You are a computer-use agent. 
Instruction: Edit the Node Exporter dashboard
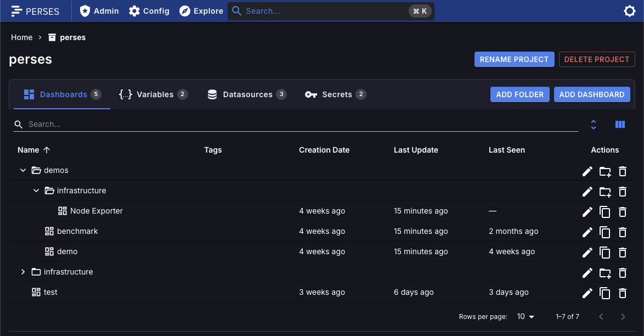click(587, 212)
